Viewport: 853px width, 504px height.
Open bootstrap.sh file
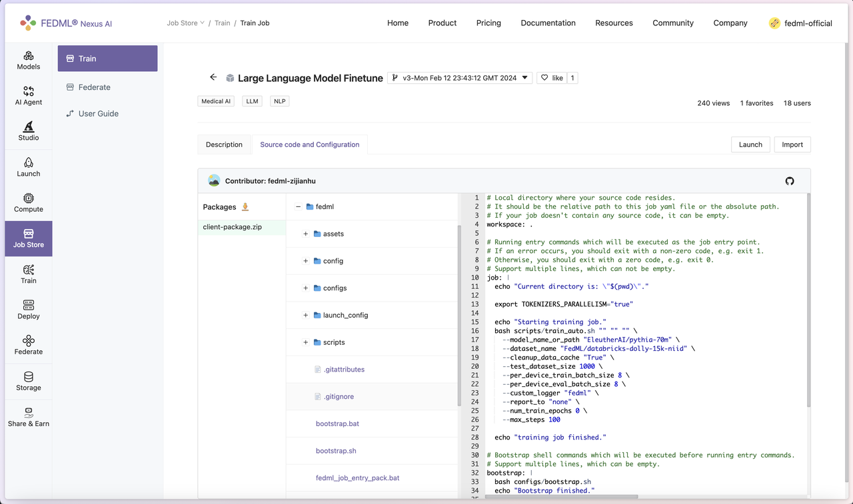[x=336, y=451]
